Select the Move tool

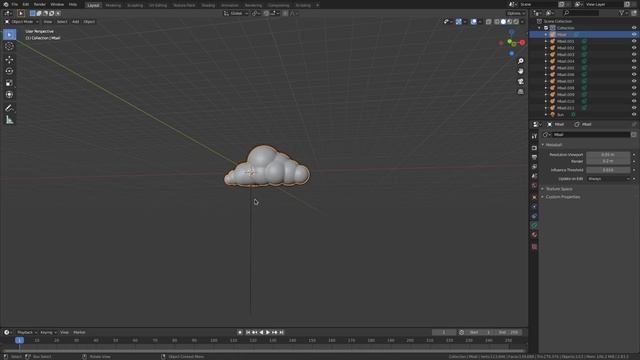[9, 60]
